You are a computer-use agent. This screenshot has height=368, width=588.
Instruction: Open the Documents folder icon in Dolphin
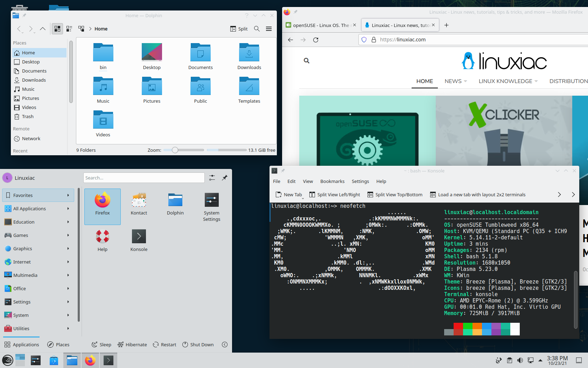[201, 56]
